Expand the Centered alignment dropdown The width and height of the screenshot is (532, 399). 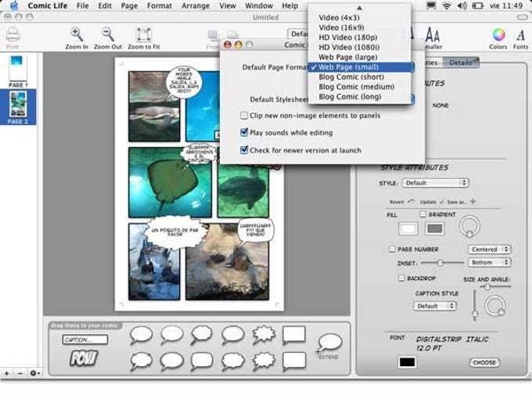pyautogui.click(x=489, y=250)
